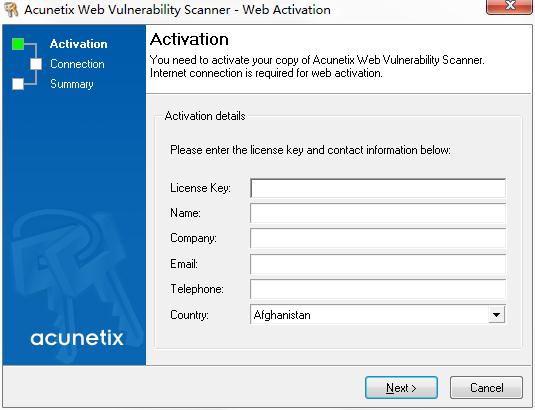Expand the Country dropdown arrow
Screen dimensions: 535x410
click(x=496, y=314)
